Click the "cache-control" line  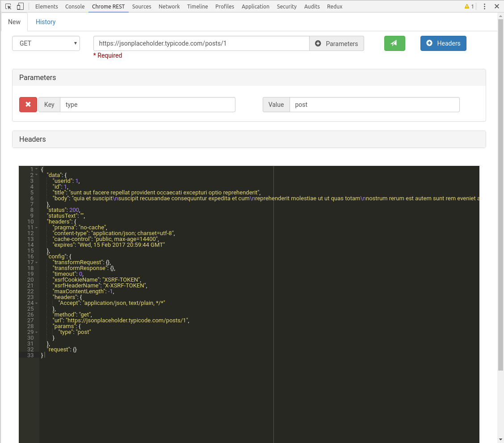coord(106,239)
